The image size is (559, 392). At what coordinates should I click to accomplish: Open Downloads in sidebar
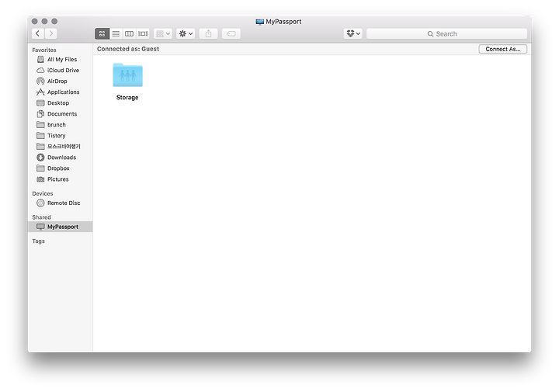(60, 158)
